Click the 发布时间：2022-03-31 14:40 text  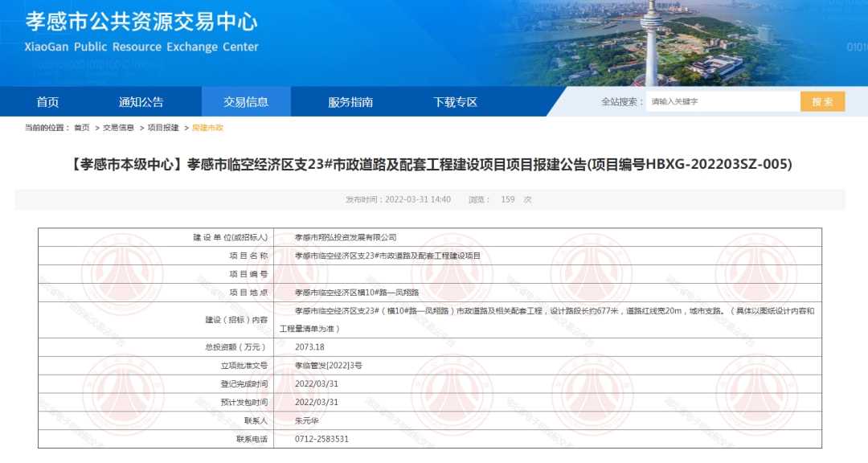click(x=398, y=199)
